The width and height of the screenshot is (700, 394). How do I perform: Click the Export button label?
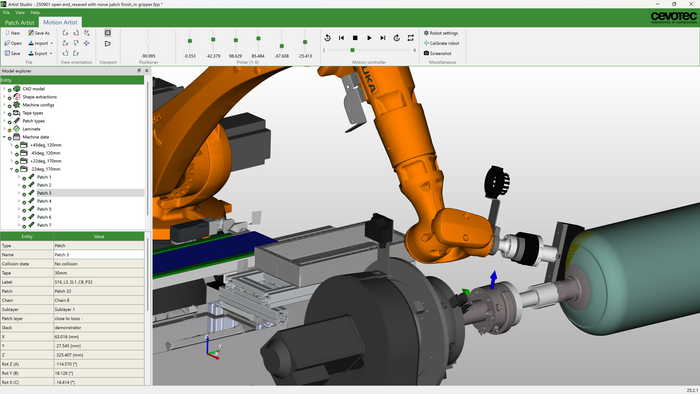pos(41,54)
